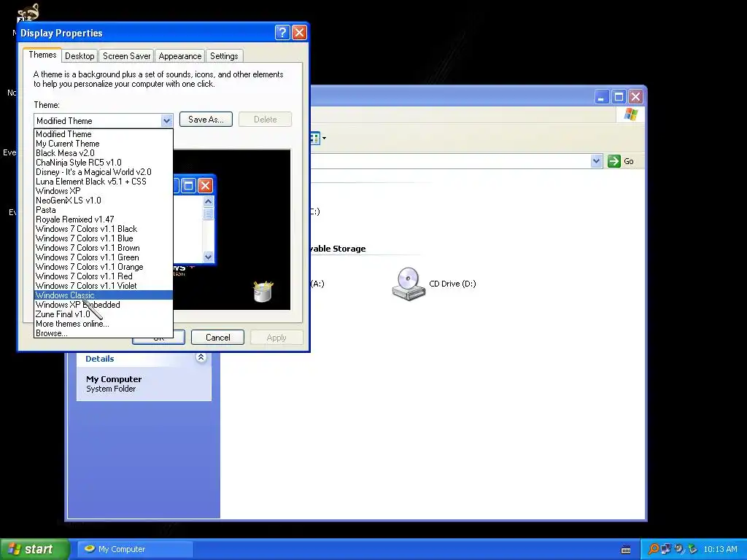Viewport: 747px width, 560px height.
Task: Select the Windows XP theme entry
Action: [104, 191]
